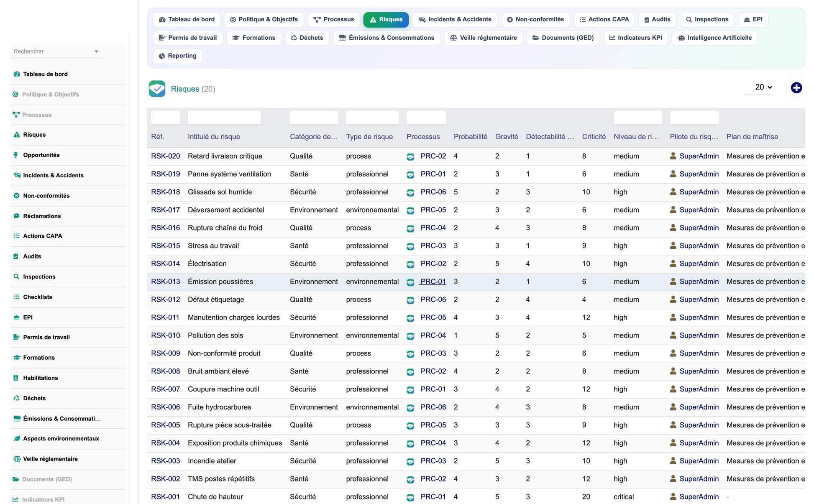Open the Indicateurs KPI top tab

636,38
